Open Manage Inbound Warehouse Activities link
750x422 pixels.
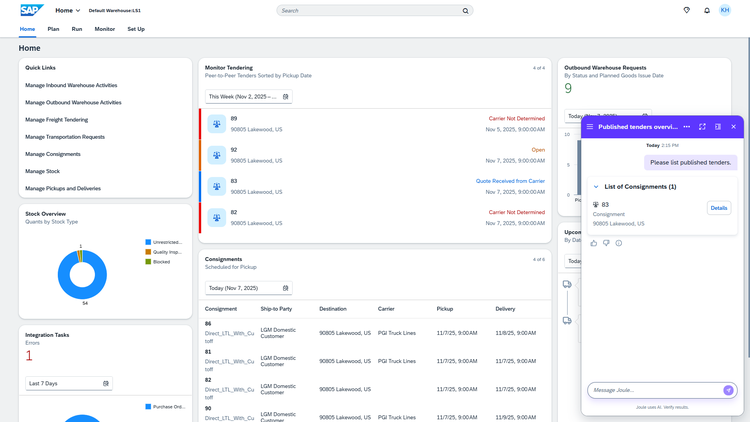(x=71, y=85)
